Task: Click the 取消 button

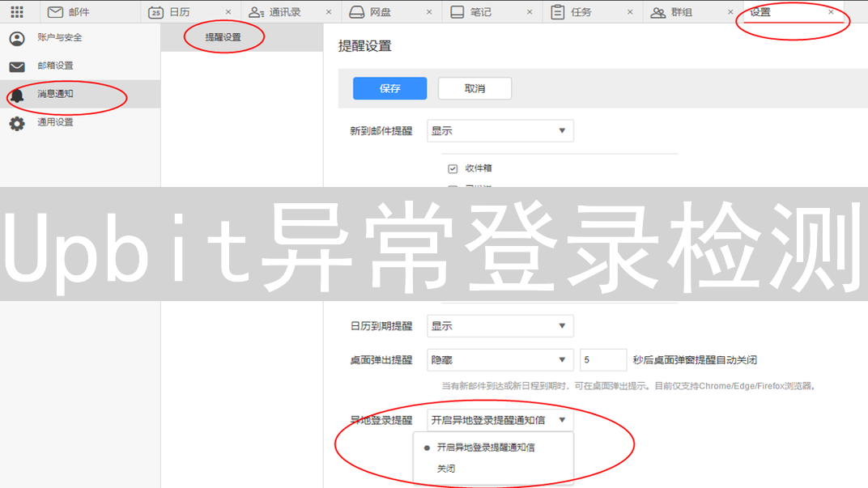Action: pos(474,88)
